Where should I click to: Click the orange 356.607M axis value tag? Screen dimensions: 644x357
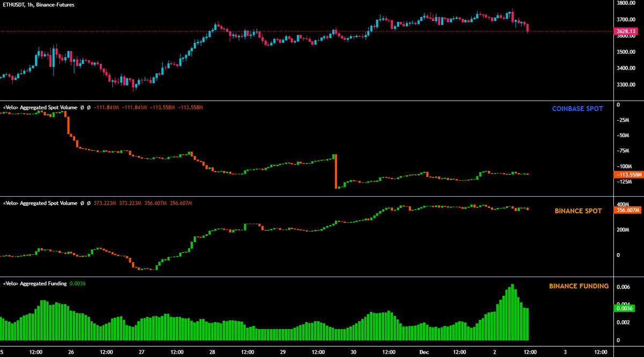(627, 210)
